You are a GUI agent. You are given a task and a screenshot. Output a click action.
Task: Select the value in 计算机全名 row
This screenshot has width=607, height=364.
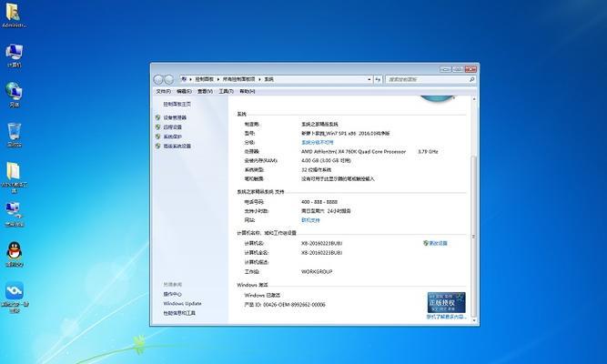(x=321, y=252)
